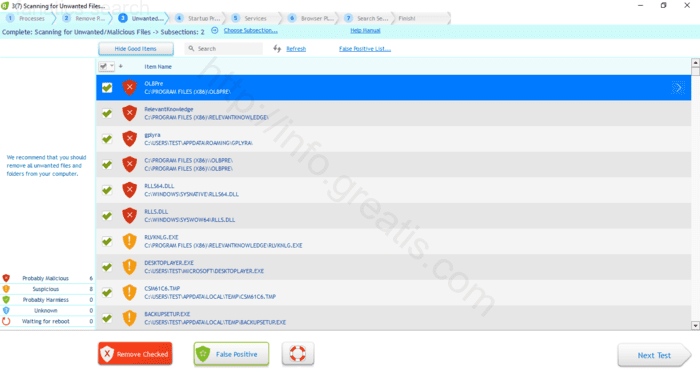Screen dimensions: 700x373
Task: Click the orange warning shield for RLVKNLG.EXE
Action: pos(129,241)
